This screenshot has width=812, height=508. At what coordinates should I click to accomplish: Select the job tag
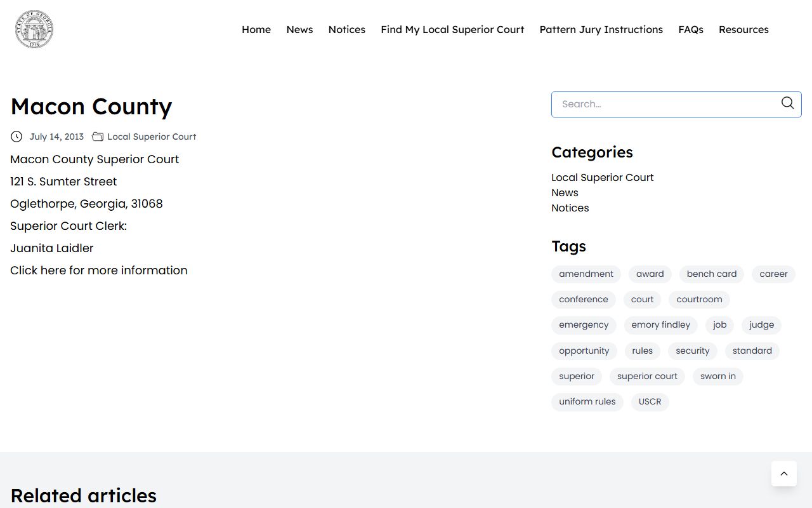[719, 325]
